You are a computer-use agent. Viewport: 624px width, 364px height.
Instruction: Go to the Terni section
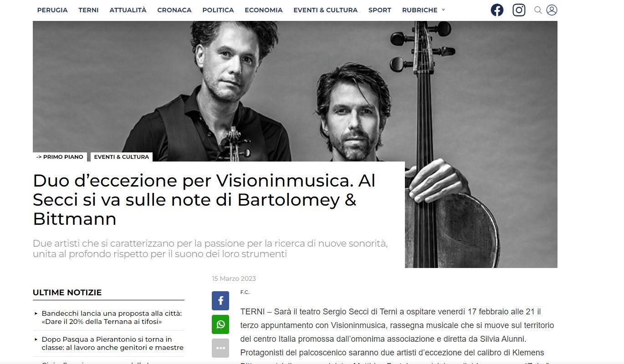[88, 10]
